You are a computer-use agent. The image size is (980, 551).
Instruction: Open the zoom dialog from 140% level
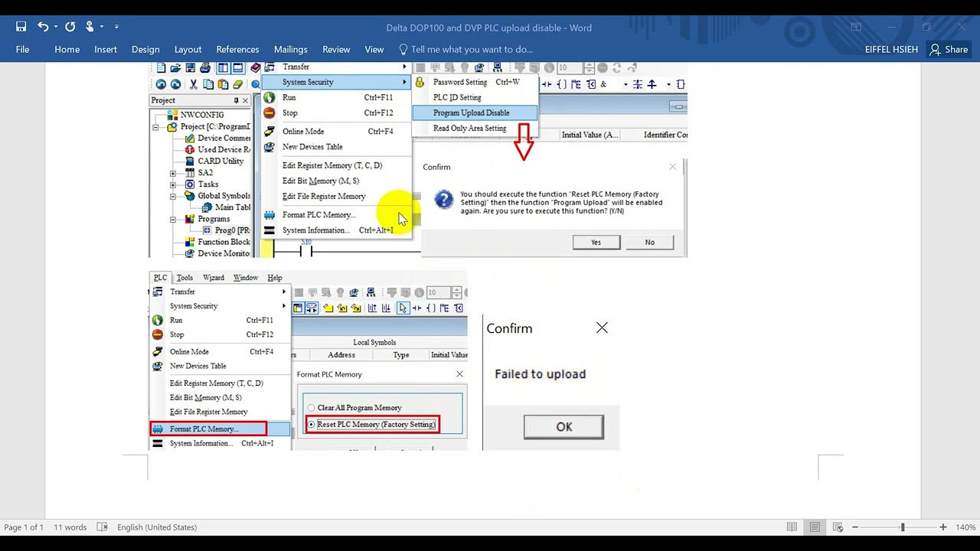pos(965,527)
